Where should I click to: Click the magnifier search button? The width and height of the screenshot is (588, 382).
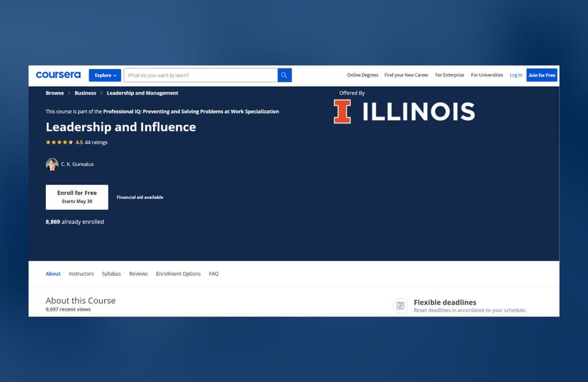coord(284,75)
